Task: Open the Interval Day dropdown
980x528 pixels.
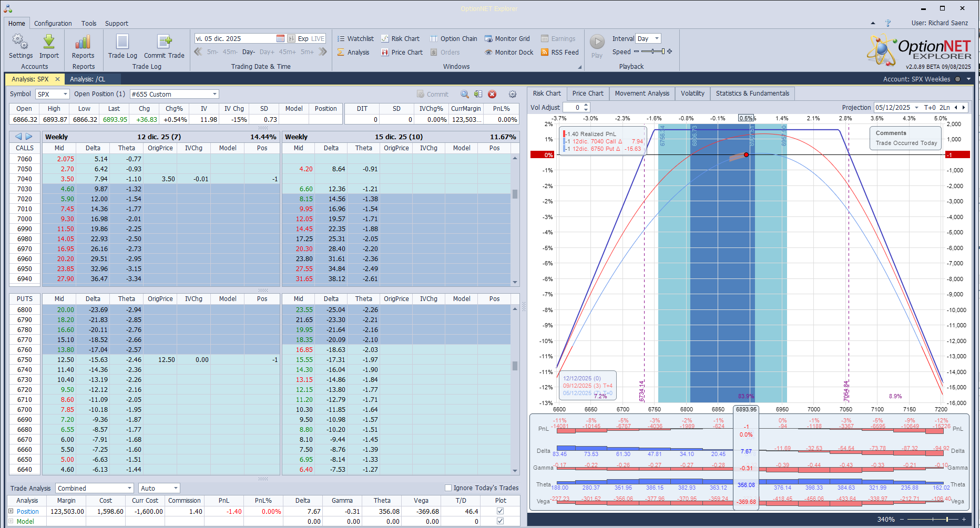Action: pos(657,39)
